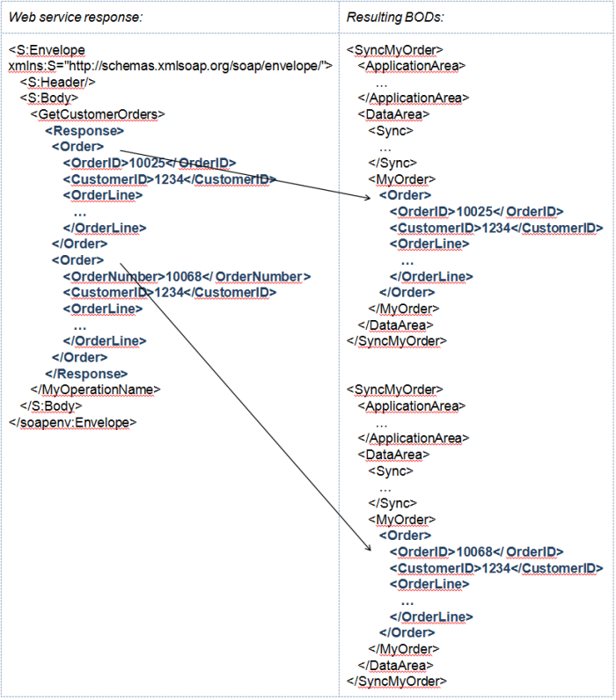Select the opening <S:Envelope tag
Image resolution: width=616 pixels, height=700 pixels.
[47, 50]
